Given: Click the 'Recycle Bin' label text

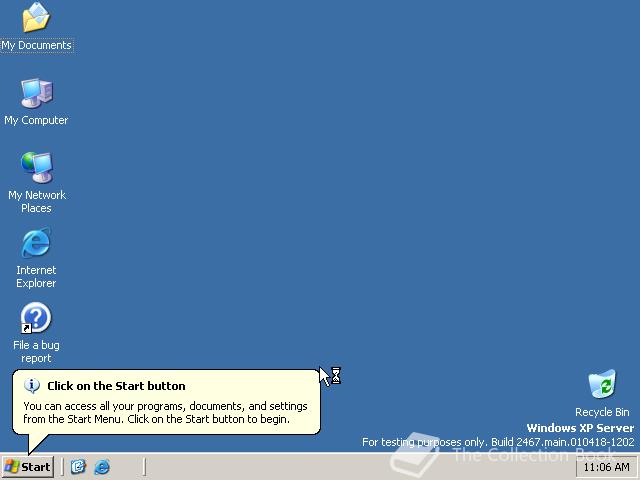Looking at the screenshot, I should click(x=602, y=412).
